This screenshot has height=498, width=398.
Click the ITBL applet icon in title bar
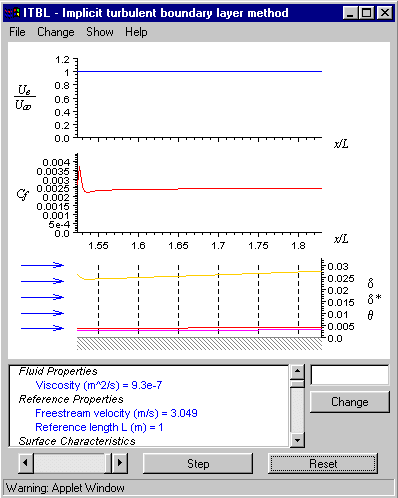[x=12, y=13]
